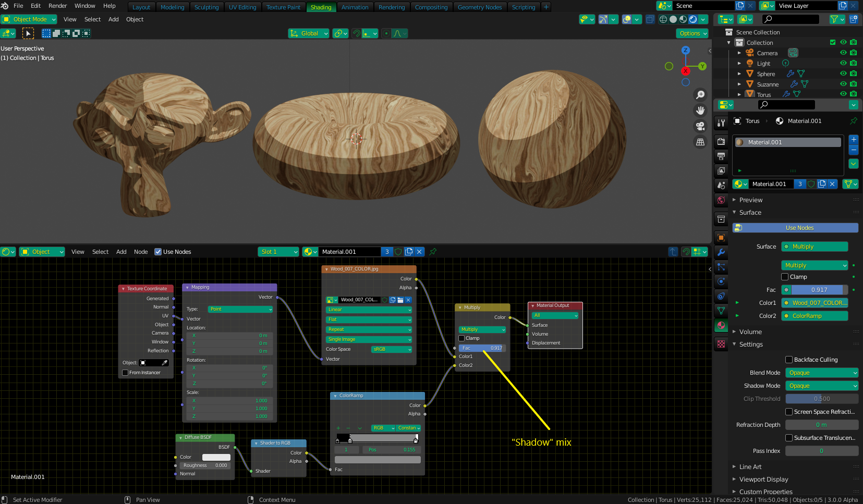Add a material slot with the plus button
863x504 pixels.
click(x=854, y=140)
